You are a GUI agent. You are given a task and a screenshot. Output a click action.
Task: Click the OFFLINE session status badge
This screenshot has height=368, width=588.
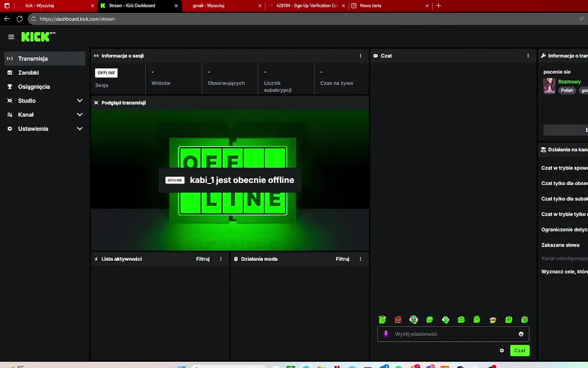(x=106, y=73)
